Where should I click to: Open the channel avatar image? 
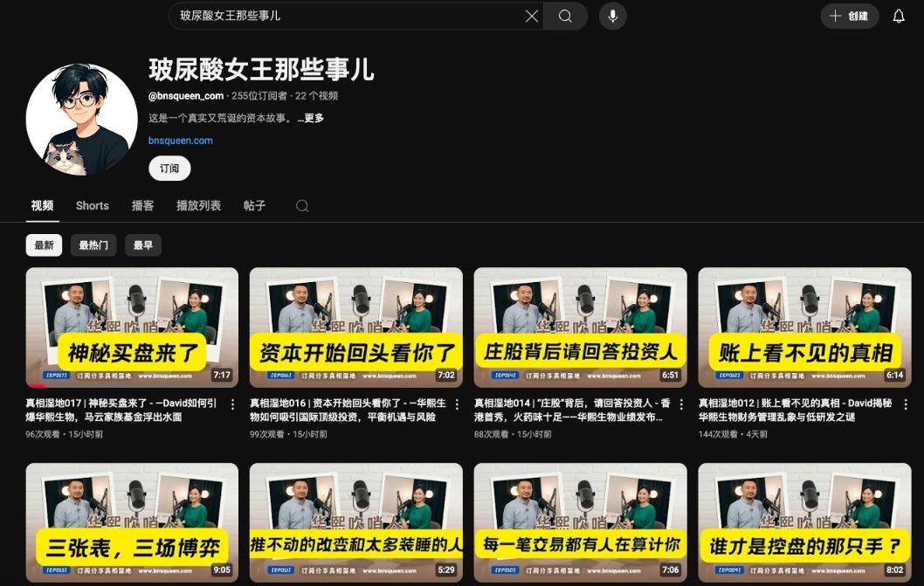pos(81,120)
